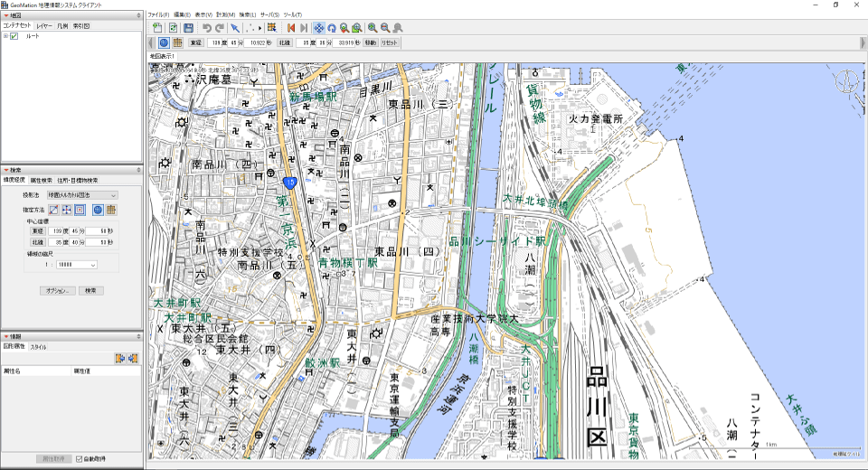Click the save floppy disk icon
This screenshot has width=868, height=470.
[188, 29]
